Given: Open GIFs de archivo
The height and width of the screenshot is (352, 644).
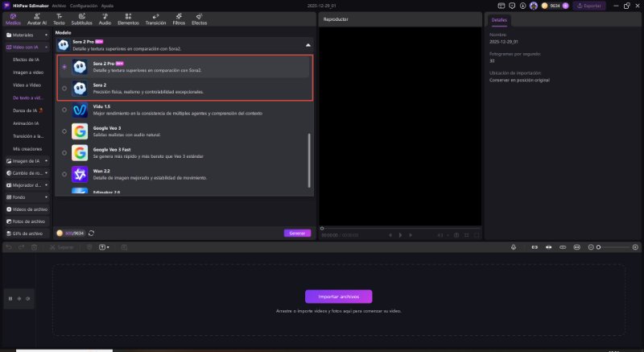Looking at the screenshot, I should coord(27,234).
